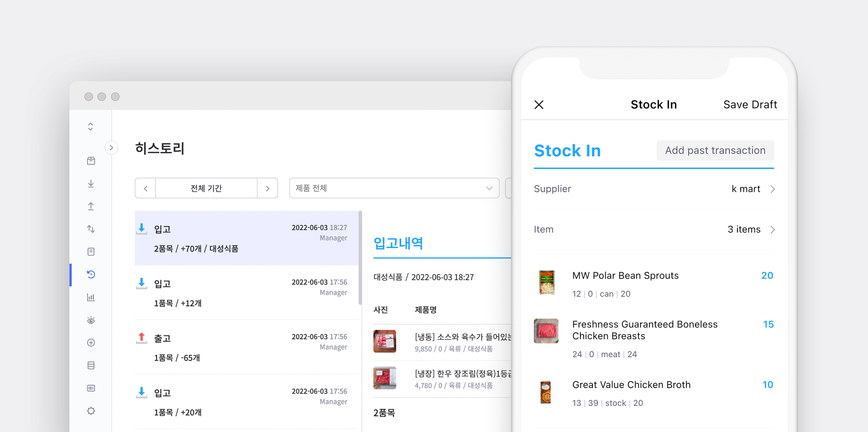Image resolution: width=868 pixels, height=432 pixels.
Task: Click the low stock alert eye icon
Action: pos(91,320)
